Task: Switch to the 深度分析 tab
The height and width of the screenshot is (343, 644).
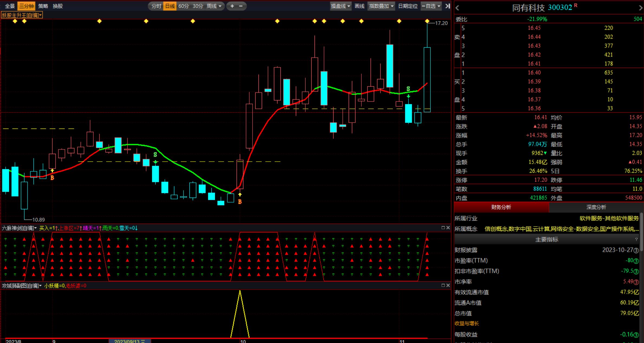Action: tap(596, 207)
